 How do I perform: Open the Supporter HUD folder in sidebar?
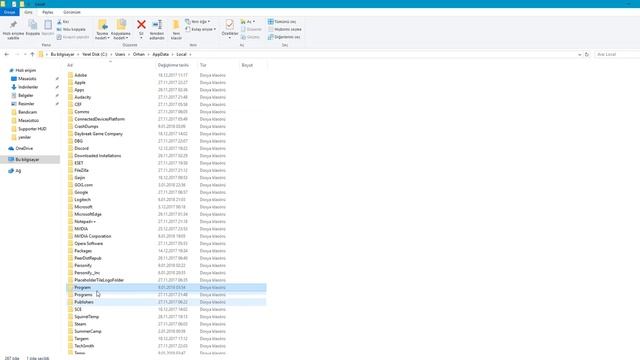tap(32, 129)
